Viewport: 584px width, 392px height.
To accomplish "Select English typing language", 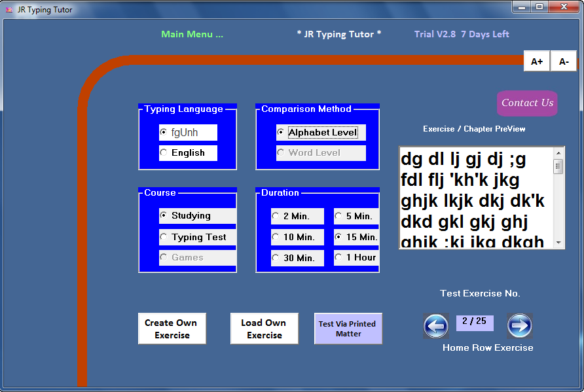I will click(188, 152).
